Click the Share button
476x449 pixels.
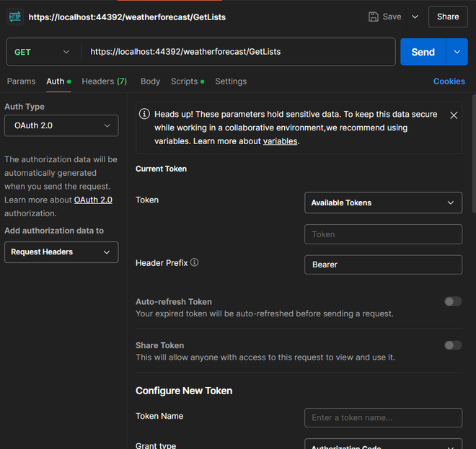pyautogui.click(x=448, y=17)
